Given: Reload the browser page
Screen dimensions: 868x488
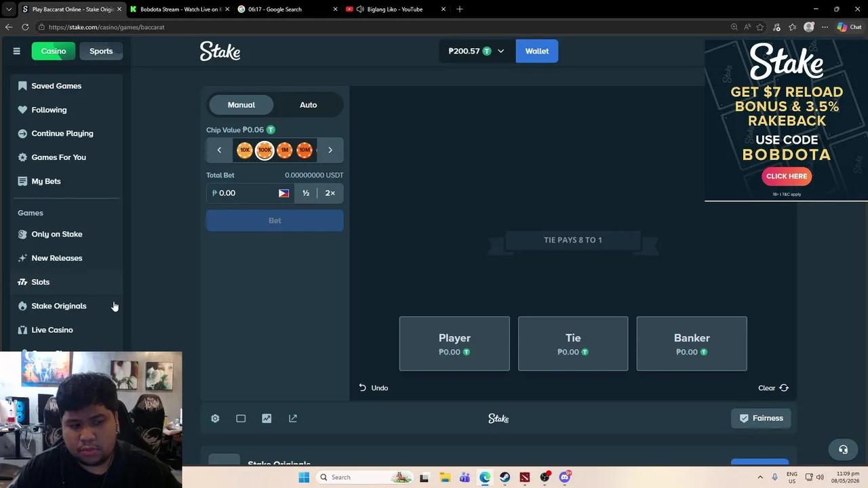Looking at the screenshot, I should click(x=25, y=27).
